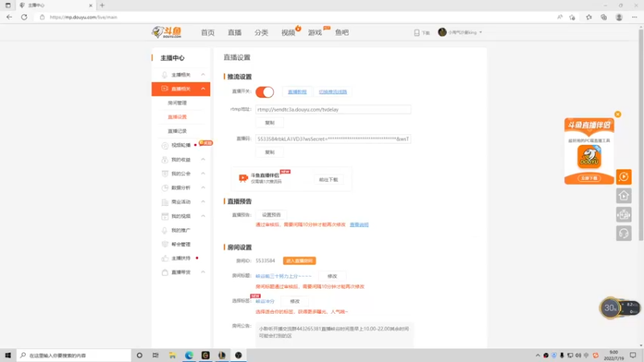Go to 鱼吧 in the top navigation

pyautogui.click(x=341, y=32)
